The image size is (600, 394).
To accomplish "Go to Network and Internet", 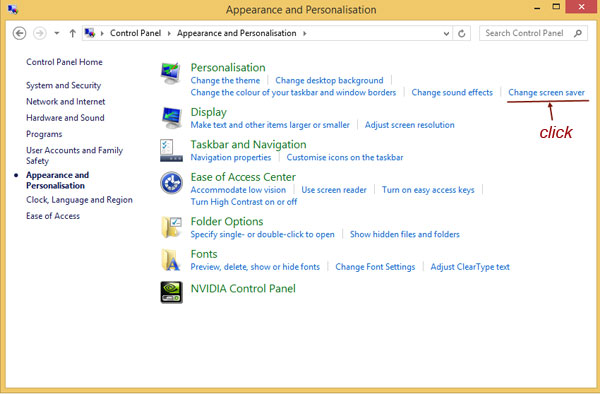I will pos(65,101).
